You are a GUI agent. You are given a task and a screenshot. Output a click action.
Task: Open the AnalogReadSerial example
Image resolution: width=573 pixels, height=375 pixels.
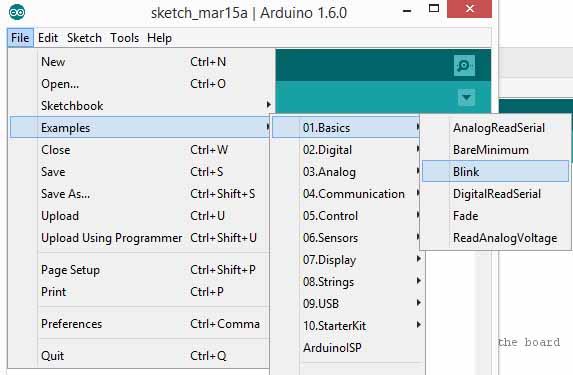(496, 128)
